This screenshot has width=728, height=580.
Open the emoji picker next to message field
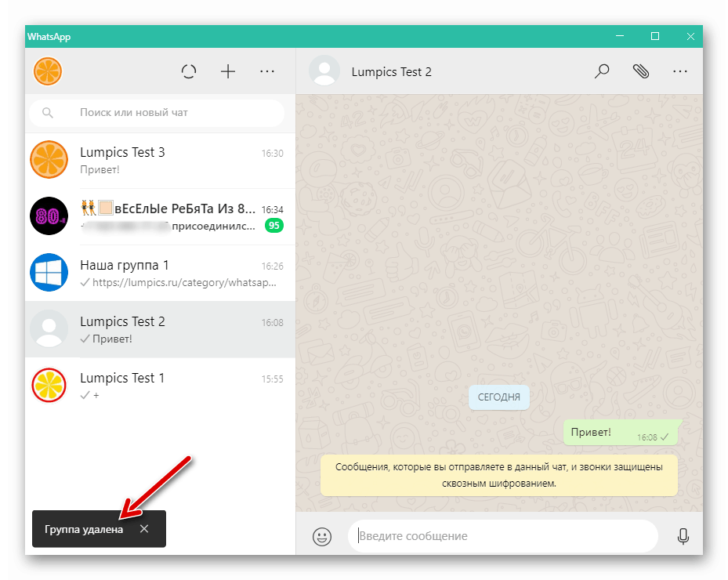click(321, 536)
